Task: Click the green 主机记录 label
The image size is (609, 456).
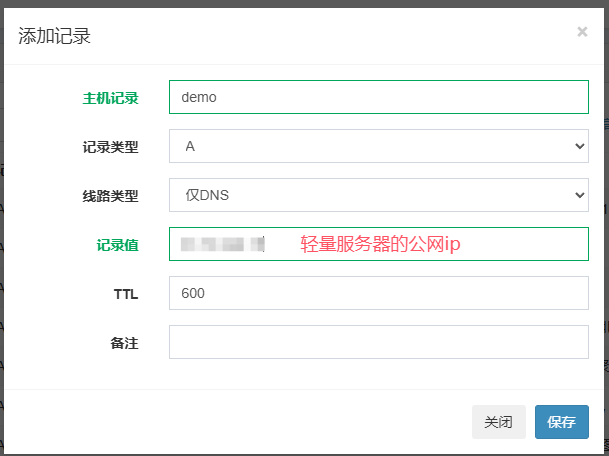Action: point(110,98)
